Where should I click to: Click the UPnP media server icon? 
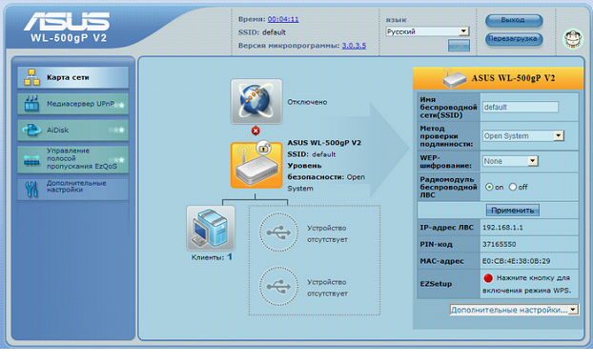pyautogui.click(x=31, y=104)
